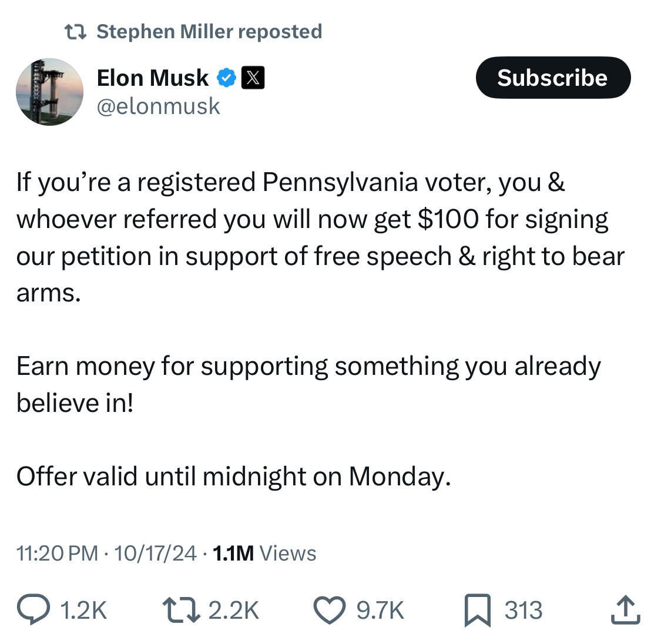Bookmark the post using the bookmark icon
Screen dimensions: 661x644
(478, 611)
